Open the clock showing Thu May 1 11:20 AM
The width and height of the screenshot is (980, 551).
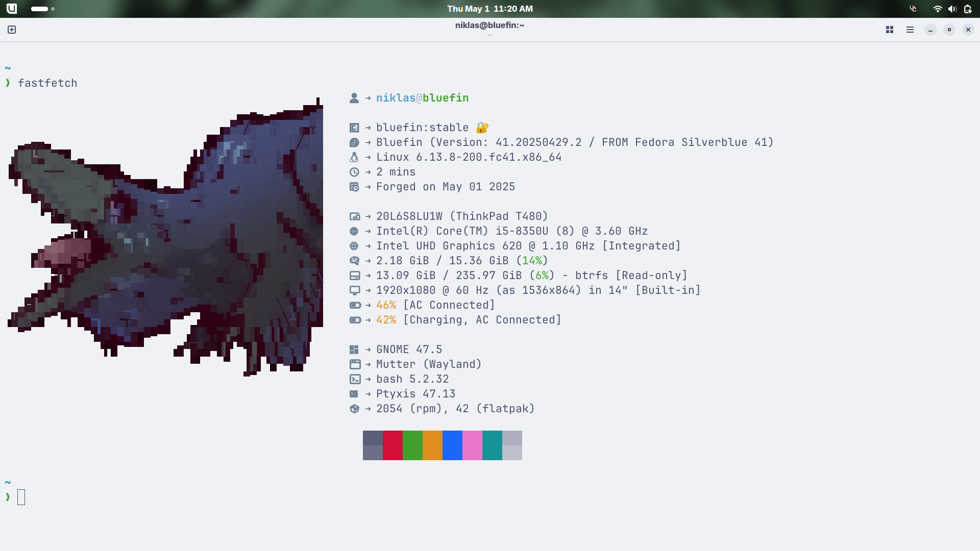pyautogui.click(x=489, y=9)
